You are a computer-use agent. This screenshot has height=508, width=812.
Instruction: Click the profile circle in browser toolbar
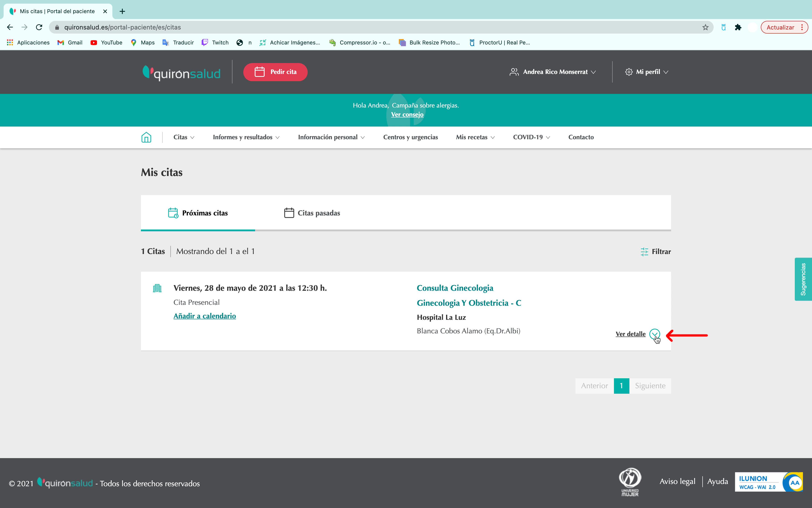752,27
